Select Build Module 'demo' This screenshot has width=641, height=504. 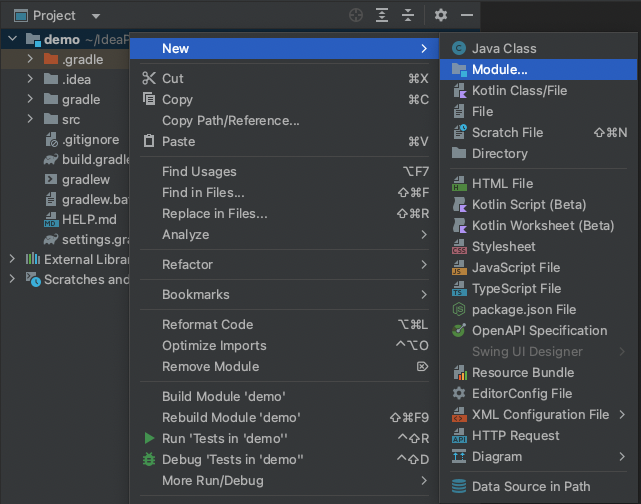285,396
